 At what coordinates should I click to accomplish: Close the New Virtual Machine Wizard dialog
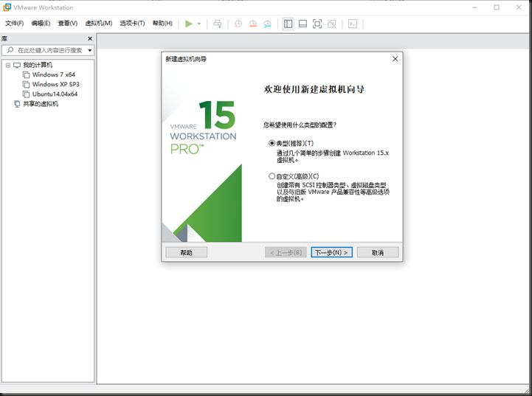point(395,59)
